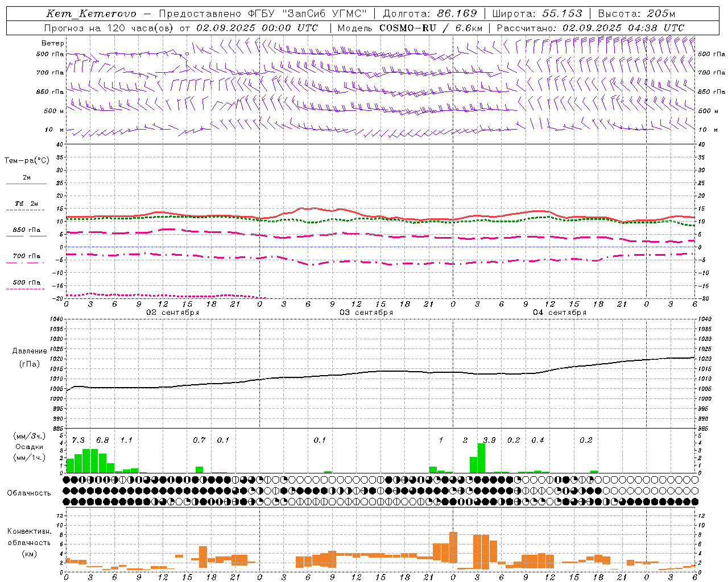The image size is (728, 582).
Task: Click the Kem_Kemerovo station title
Action: coord(92,14)
